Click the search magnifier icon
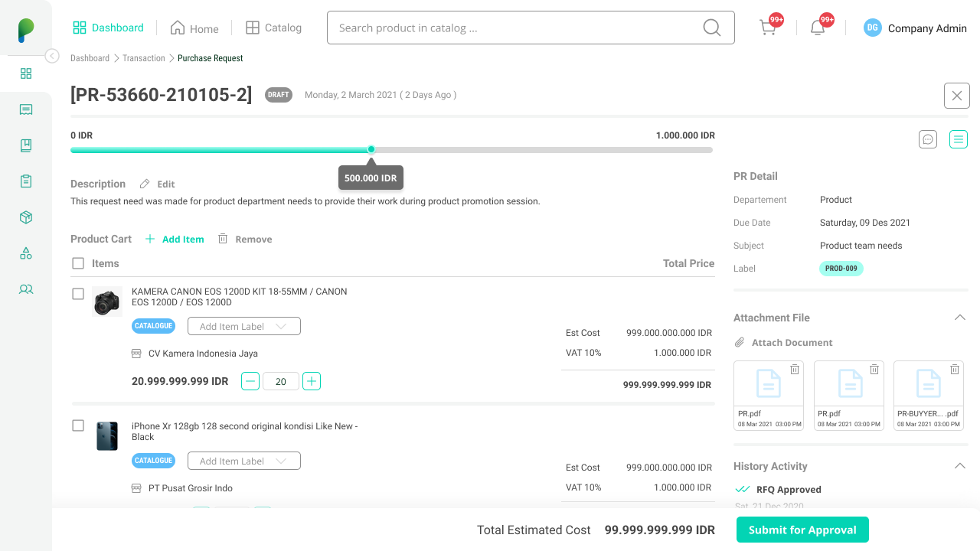 pyautogui.click(x=711, y=28)
